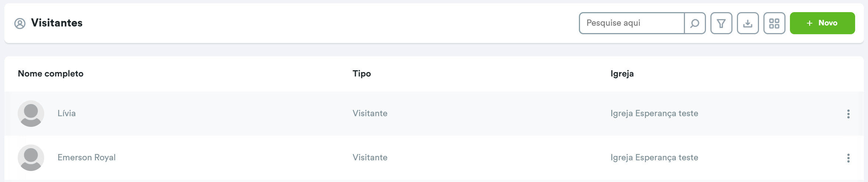Focus the Pesquise aqui search field

pos(631,23)
